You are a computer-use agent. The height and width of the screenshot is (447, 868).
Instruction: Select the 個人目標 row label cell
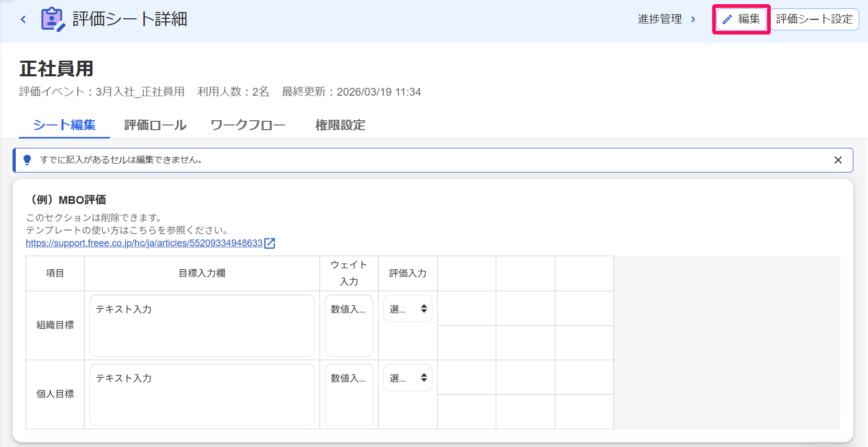point(55,394)
